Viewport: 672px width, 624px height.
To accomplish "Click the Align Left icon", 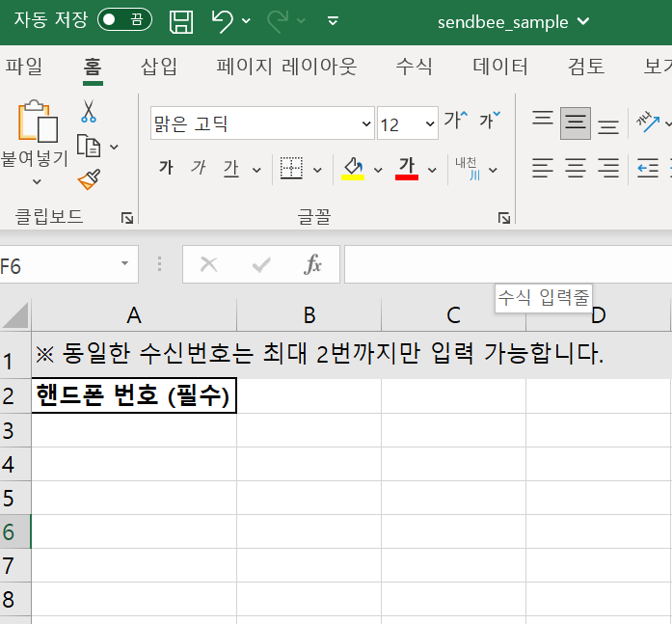I will pyautogui.click(x=543, y=168).
